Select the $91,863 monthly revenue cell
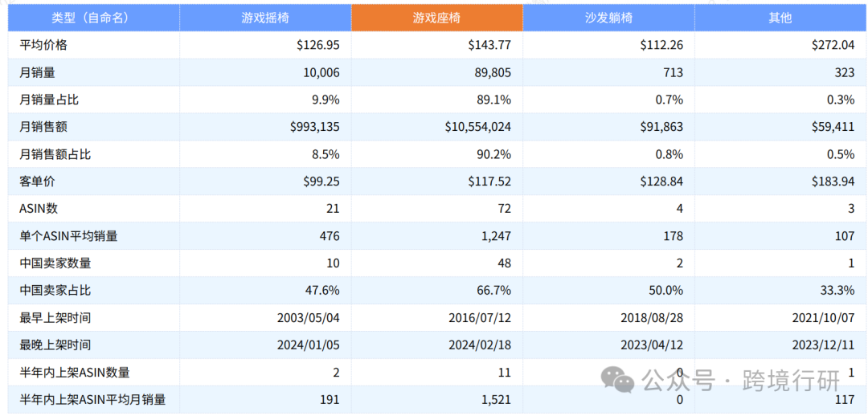Screen dimensions: 868x416 point(661,127)
